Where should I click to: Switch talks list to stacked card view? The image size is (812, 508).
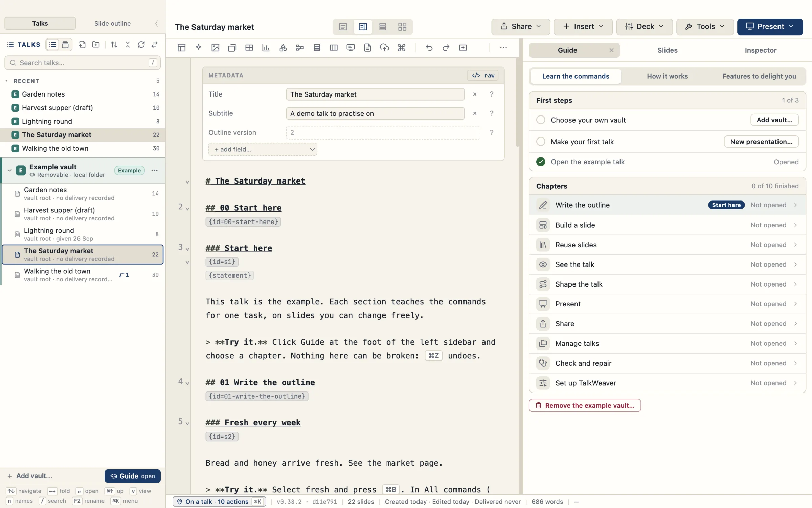pos(65,45)
